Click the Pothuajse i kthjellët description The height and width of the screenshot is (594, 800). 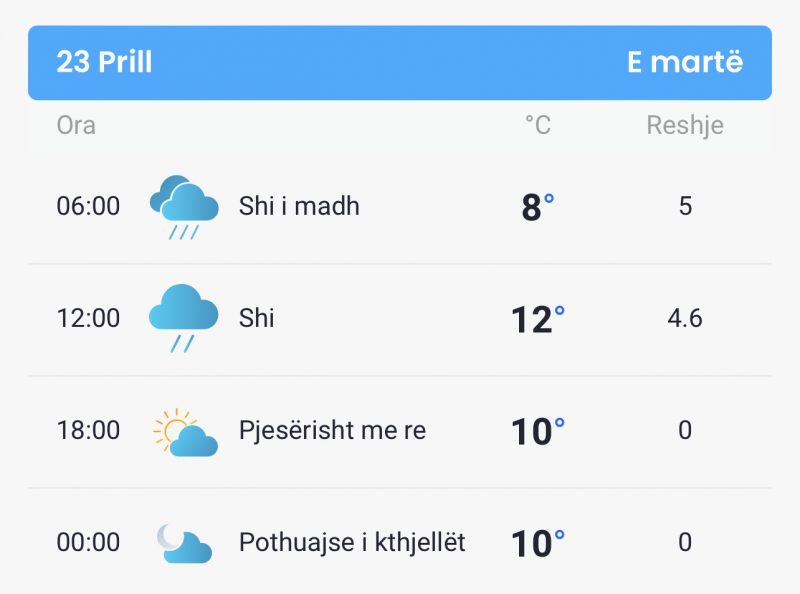352,543
